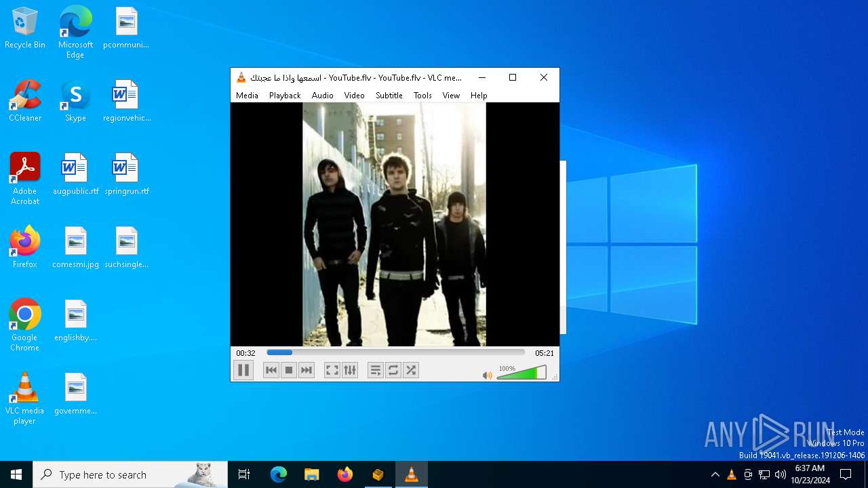Stop playback in VLC
Image resolution: width=868 pixels, height=488 pixels.
click(289, 370)
